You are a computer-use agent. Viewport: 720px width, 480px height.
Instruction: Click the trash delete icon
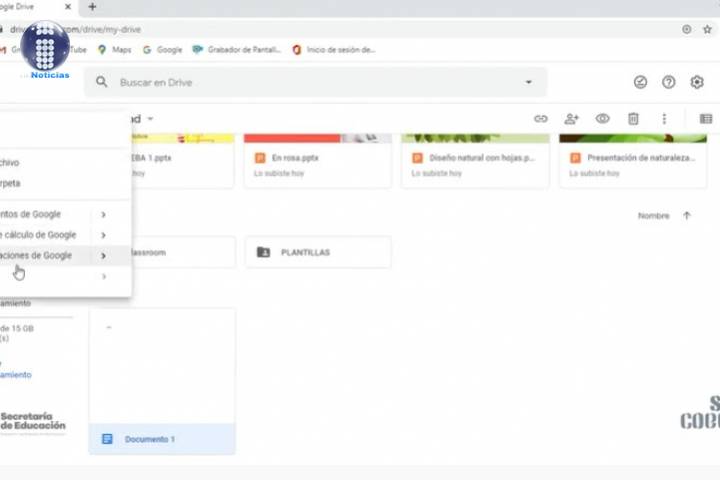(x=633, y=118)
